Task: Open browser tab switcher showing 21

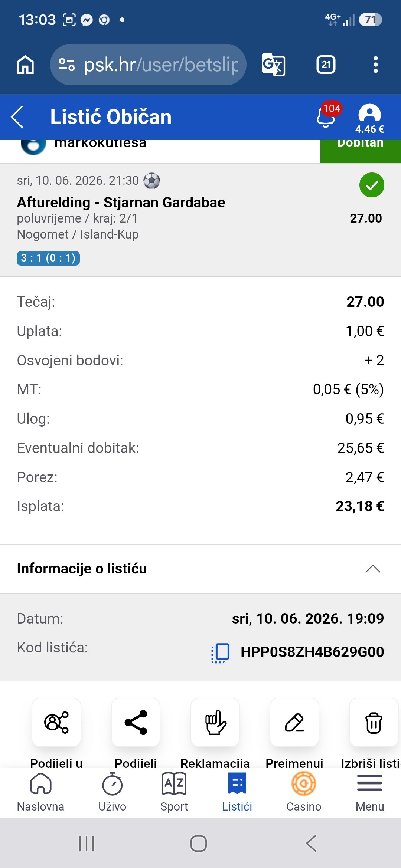Action: pyautogui.click(x=326, y=65)
